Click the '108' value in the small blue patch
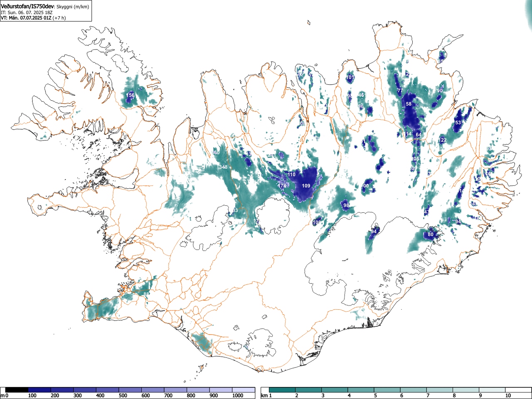The width and height of the screenshot is (532, 399). pos(317,222)
